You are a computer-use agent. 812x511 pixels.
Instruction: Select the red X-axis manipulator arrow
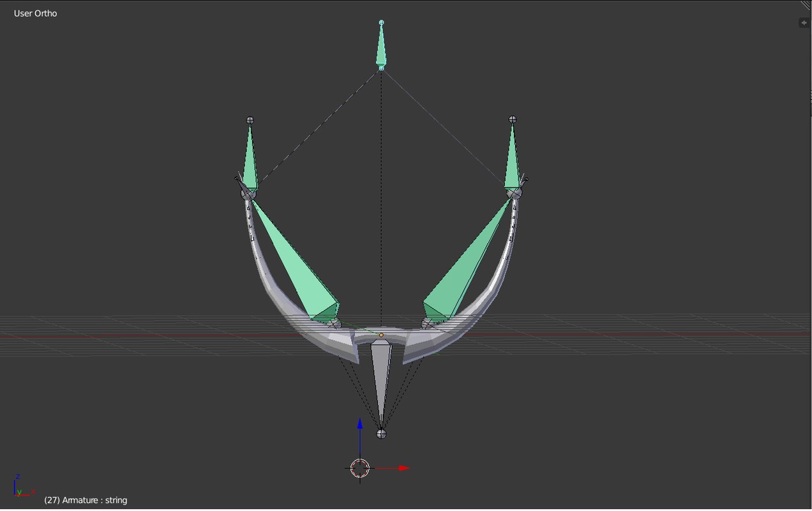[x=402, y=468]
